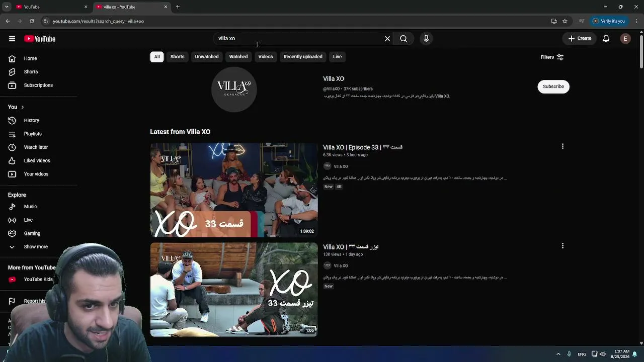The width and height of the screenshot is (644, 362).
Task: Show hidden tray icons chevron
Action: (558, 354)
